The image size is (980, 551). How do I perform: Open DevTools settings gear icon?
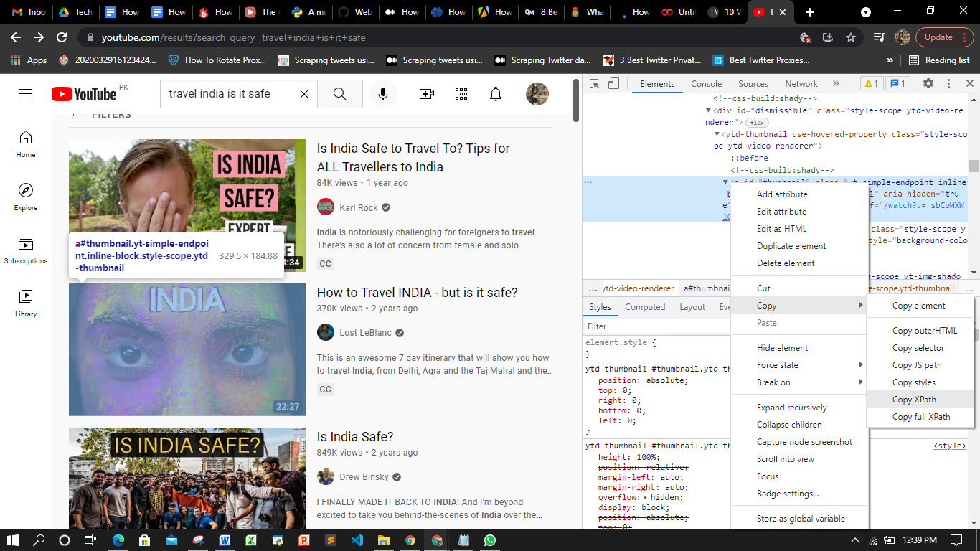pos(928,84)
